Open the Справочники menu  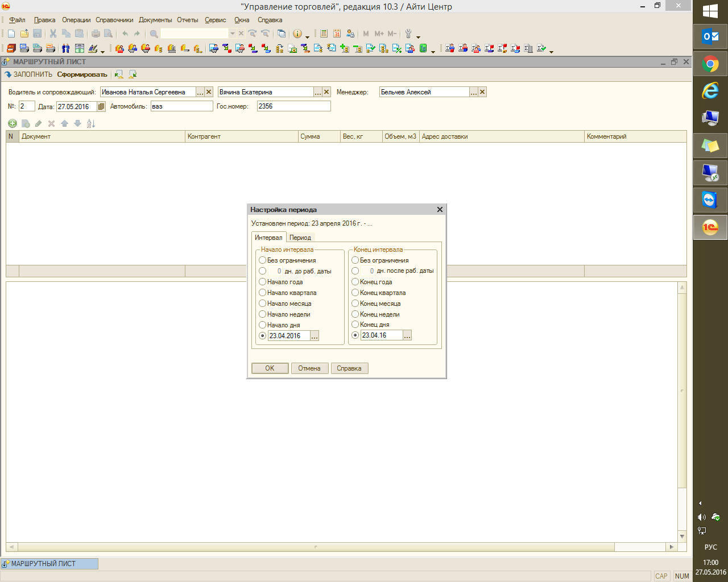[x=114, y=20]
